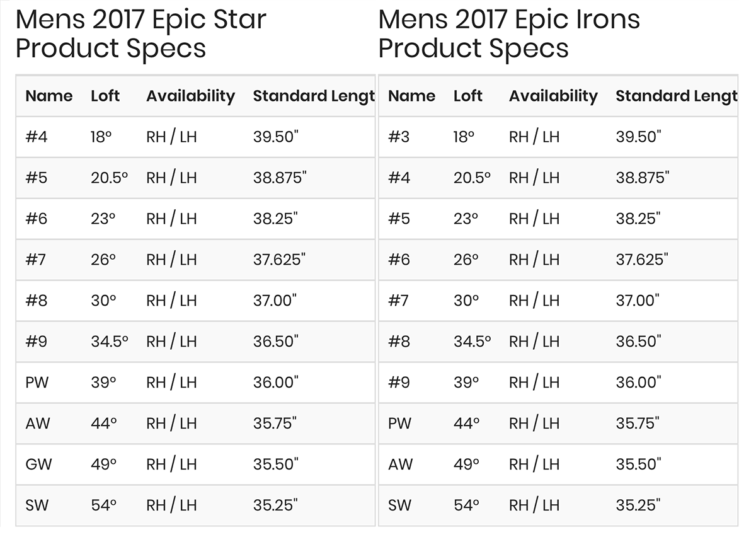
Task: Select the GW row in Epic Star table
Action: click(195, 465)
